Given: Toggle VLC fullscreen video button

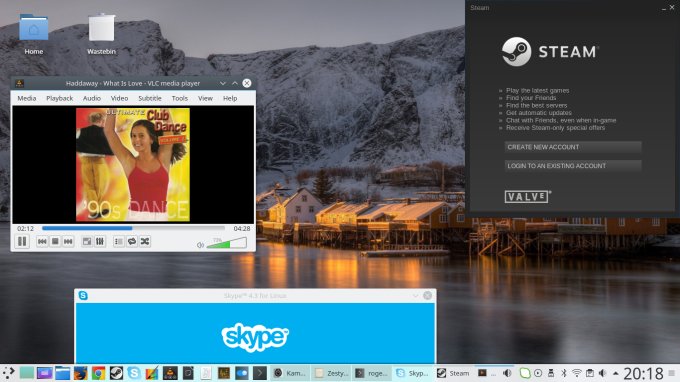Looking at the screenshot, I should click(x=87, y=242).
